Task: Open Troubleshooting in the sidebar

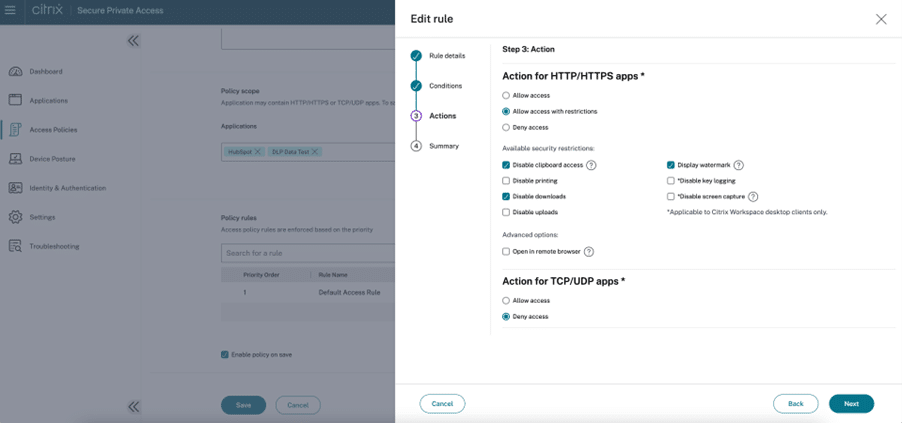Action: coord(55,246)
